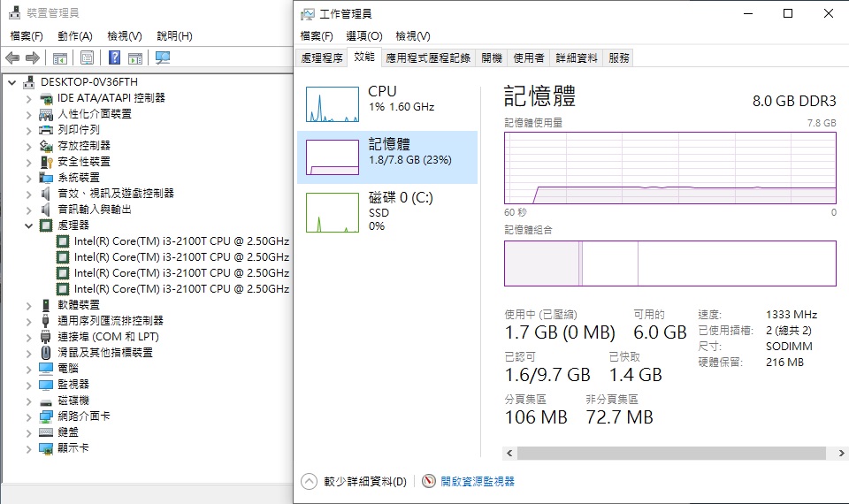
Task: Select the 連接埠 (COM 和 LPT) icon
Action: 46,337
